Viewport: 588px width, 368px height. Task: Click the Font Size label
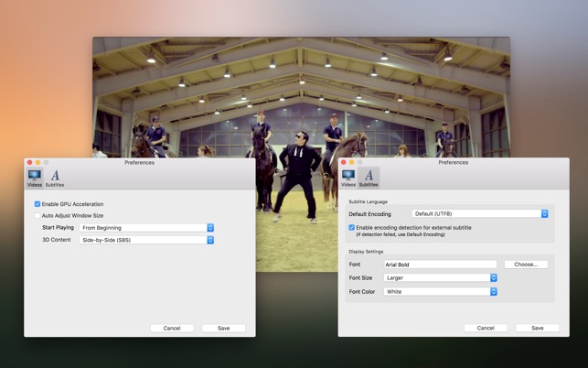[360, 278]
